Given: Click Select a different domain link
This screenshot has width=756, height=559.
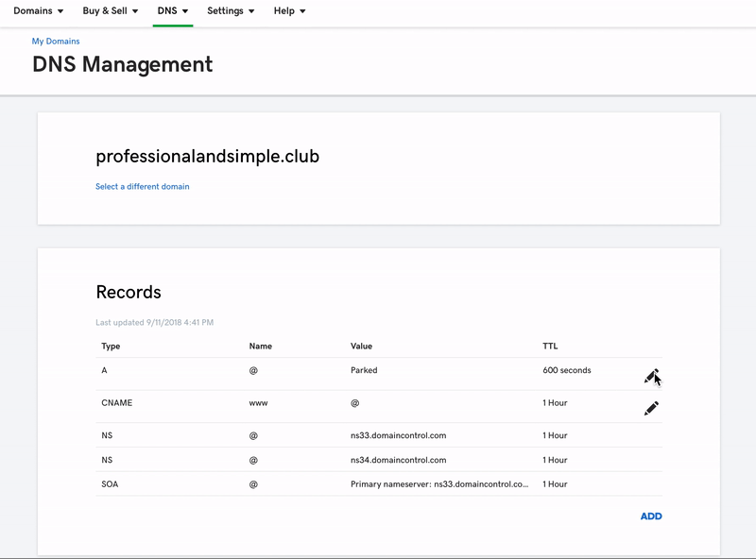Looking at the screenshot, I should pyautogui.click(x=143, y=187).
